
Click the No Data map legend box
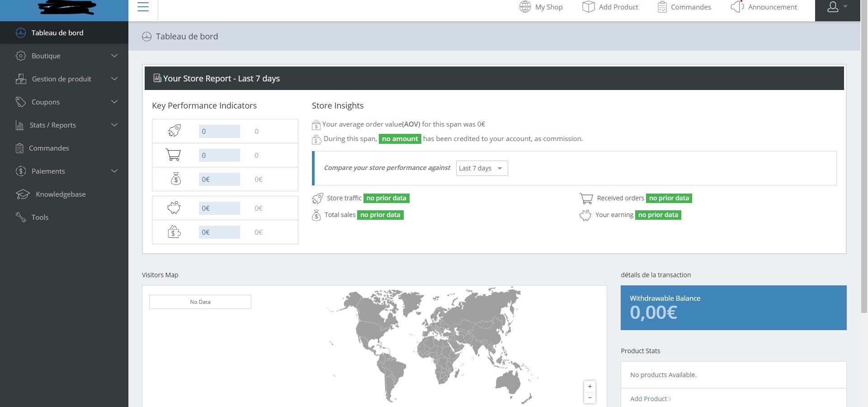tap(200, 302)
